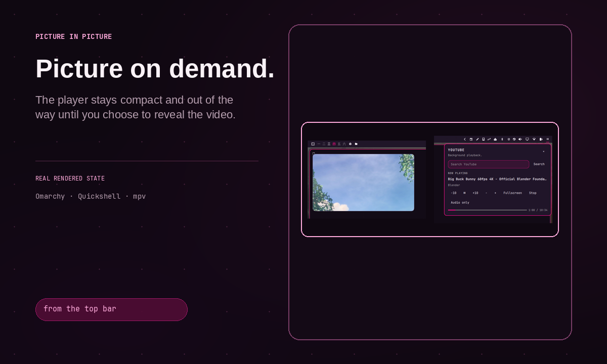
Task: Open the Bluetooth tray icon
Action: tap(502, 139)
